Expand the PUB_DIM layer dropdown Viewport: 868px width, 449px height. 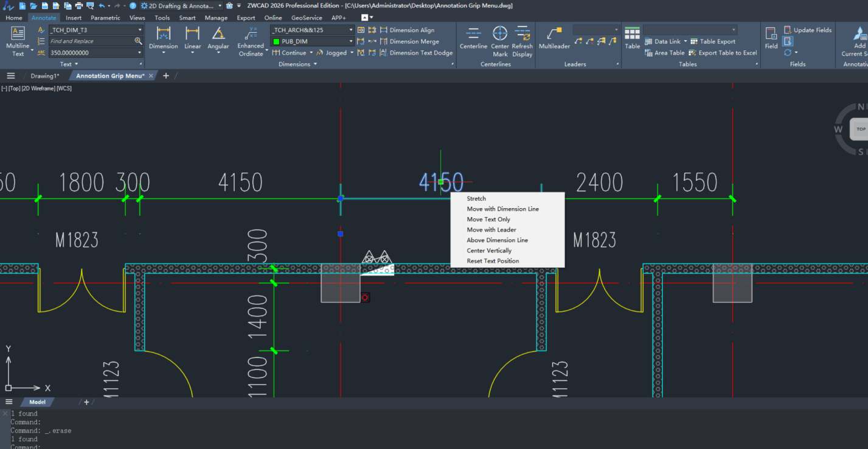[x=351, y=41]
